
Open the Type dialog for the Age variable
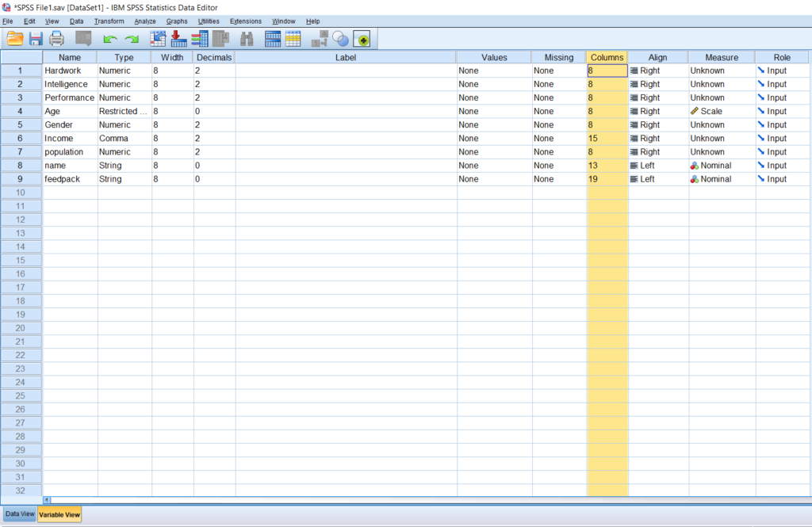click(123, 111)
